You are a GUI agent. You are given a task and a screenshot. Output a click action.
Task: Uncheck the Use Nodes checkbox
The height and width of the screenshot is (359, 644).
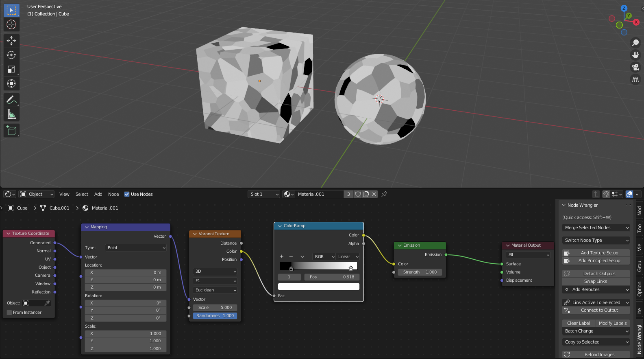pyautogui.click(x=127, y=194)
